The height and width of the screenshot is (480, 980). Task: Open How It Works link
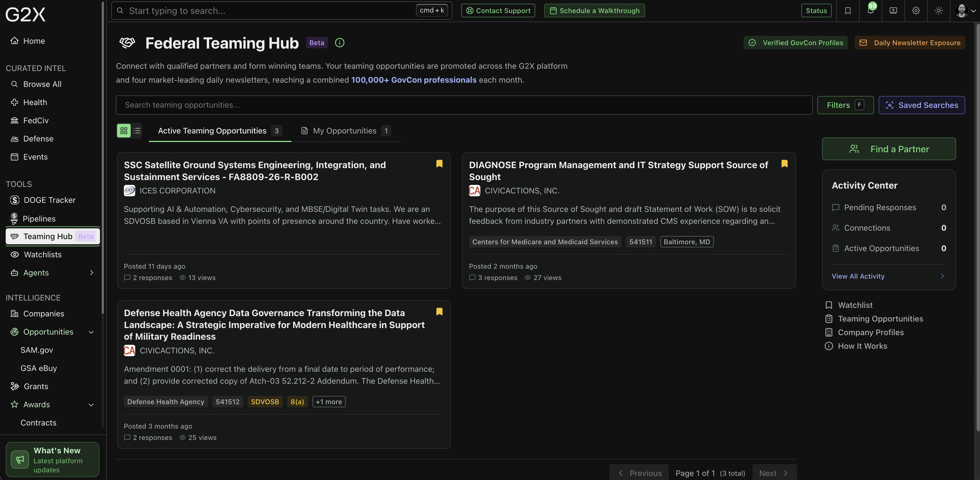856,346
